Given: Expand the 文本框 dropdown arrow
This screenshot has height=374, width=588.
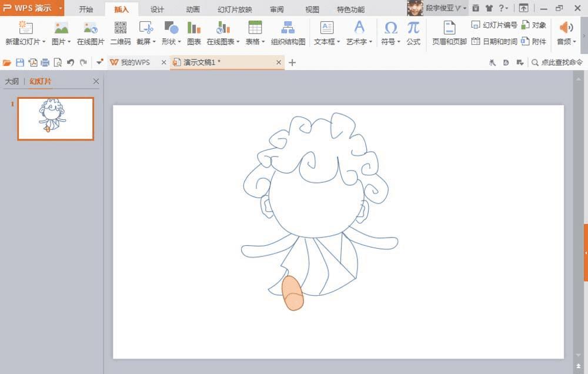Looking at the screenshot, I should pyautogui.click(x=338, y=42).
